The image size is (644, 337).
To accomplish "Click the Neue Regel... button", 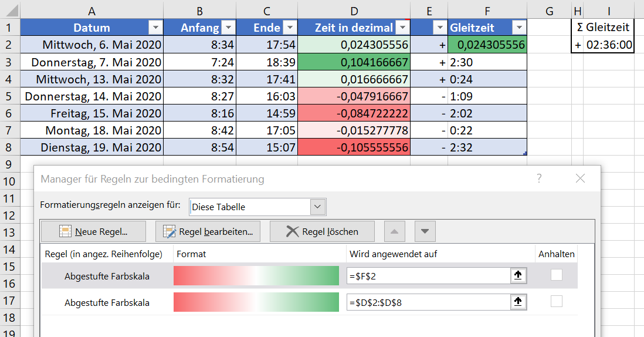I will point(94,231).
